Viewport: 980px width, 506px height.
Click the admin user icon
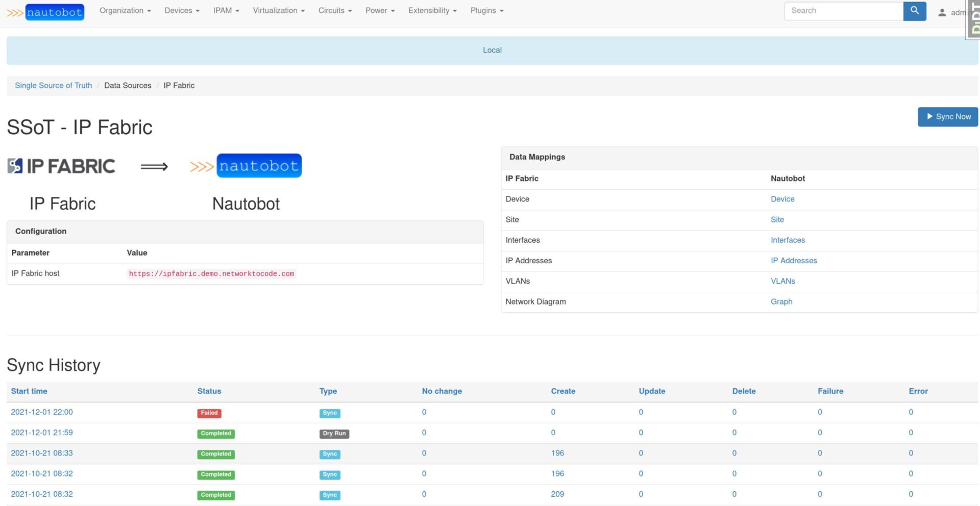coord(942,13)
